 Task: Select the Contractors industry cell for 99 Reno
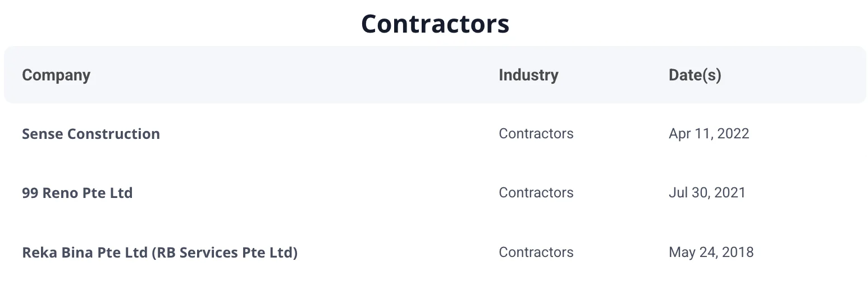[x=536, y=193]
